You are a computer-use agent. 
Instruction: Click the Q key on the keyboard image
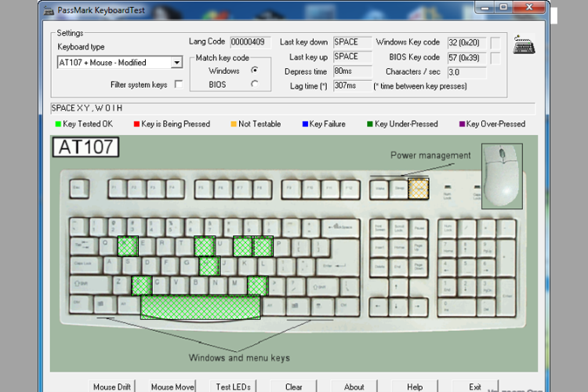pos(107,246)
